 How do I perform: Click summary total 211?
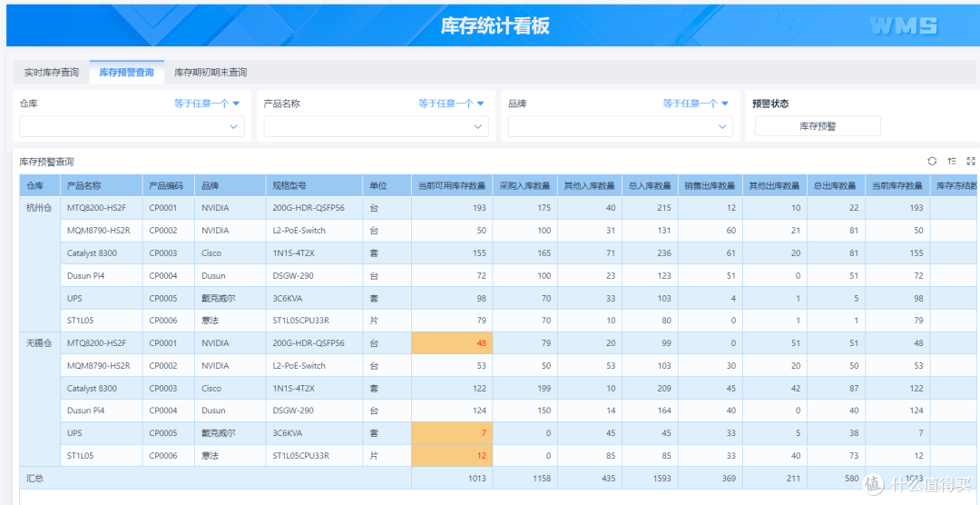point(793,478)
